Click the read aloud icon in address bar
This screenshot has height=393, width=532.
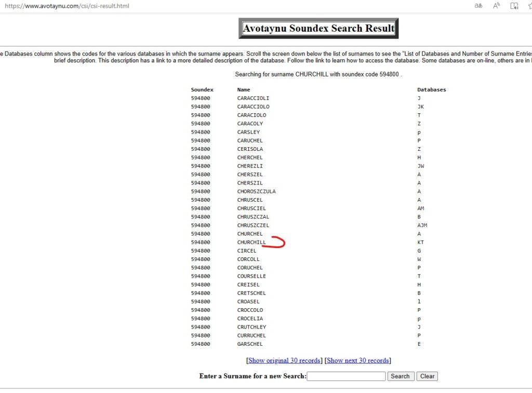tap(496, 6)
